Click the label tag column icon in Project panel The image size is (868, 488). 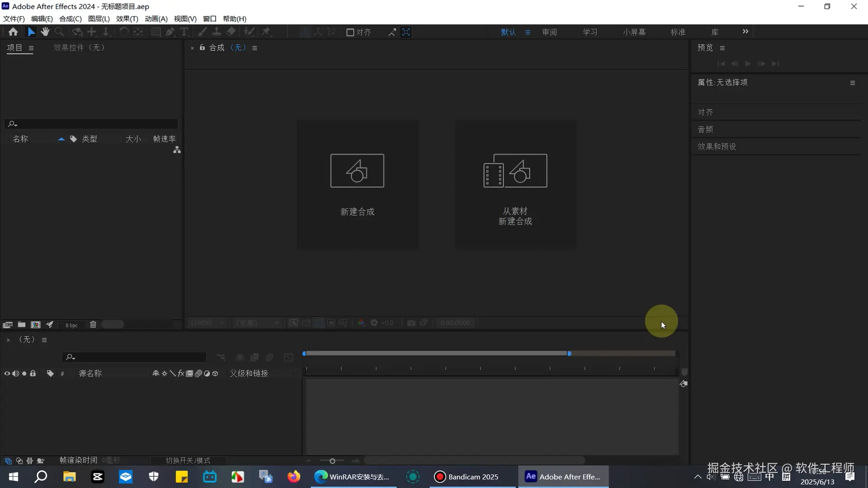(73, 139)
